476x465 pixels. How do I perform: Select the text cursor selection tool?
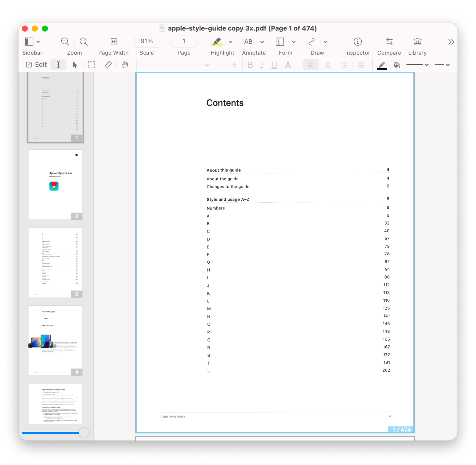point(58,65)
